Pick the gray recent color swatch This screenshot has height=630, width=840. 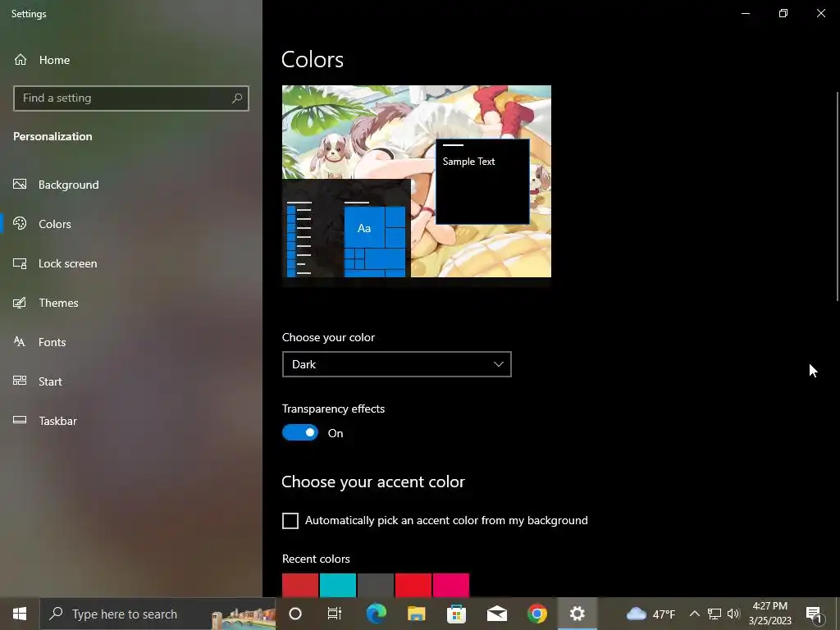click(x=376, y=586)
